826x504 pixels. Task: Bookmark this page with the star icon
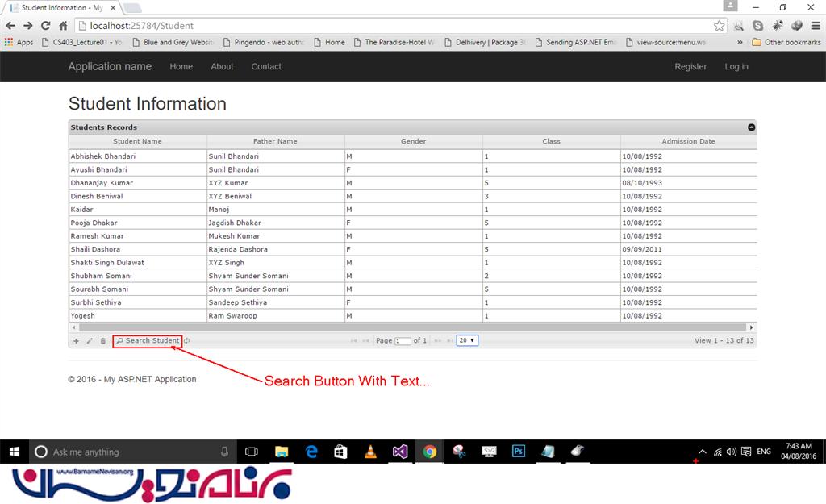coord(719,26)
